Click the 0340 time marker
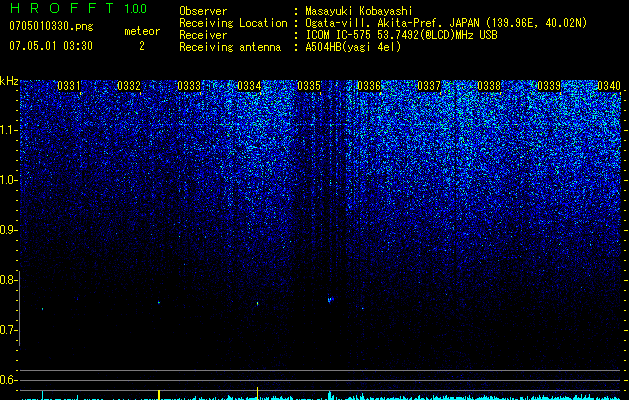 (x=609, y=86)
